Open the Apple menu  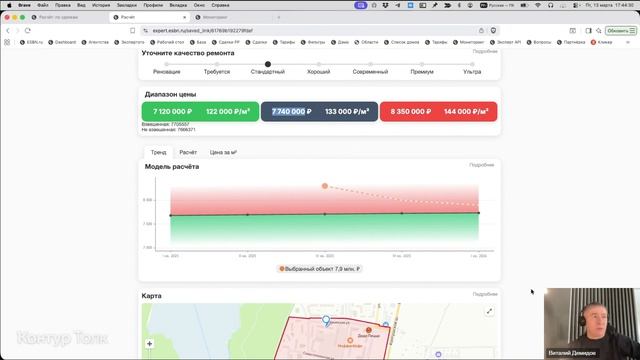coord(9,5)
